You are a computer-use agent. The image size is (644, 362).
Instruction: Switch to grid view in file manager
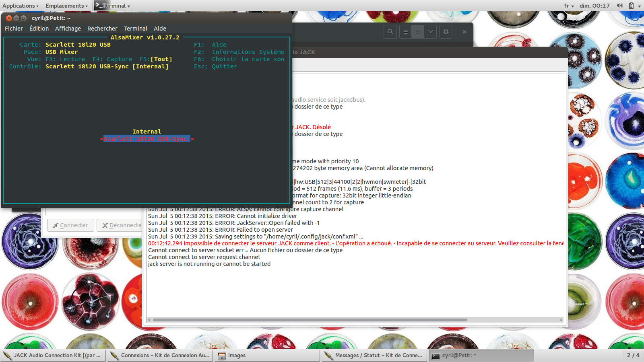click(x=418, y=32)
